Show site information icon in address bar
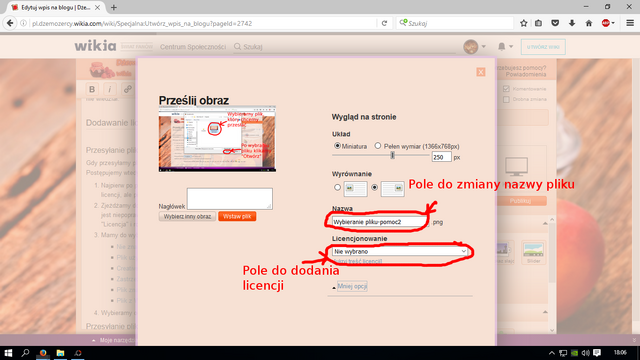The height and width of the screenshot is (360, 640). 24,23
